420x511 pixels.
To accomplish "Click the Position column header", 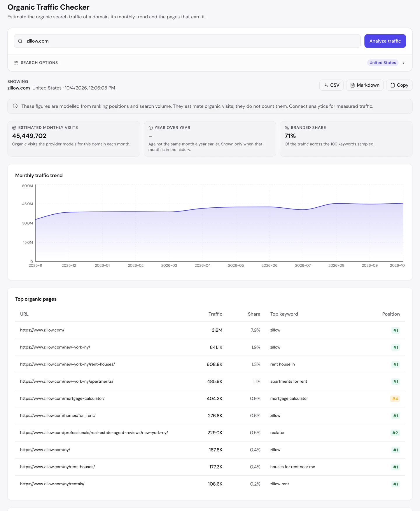I will coord(391,314).
